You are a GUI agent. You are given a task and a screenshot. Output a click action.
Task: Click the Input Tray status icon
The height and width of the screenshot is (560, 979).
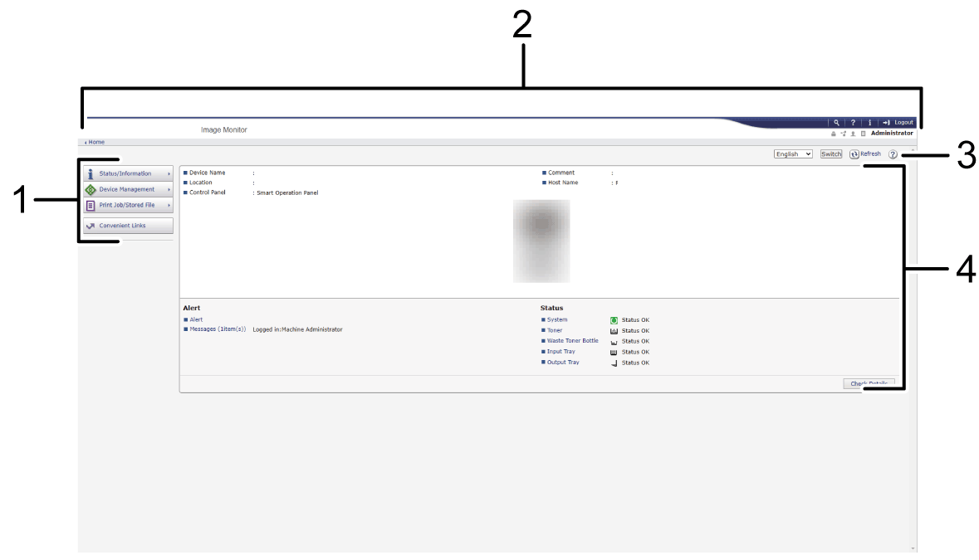coord(614,352)
